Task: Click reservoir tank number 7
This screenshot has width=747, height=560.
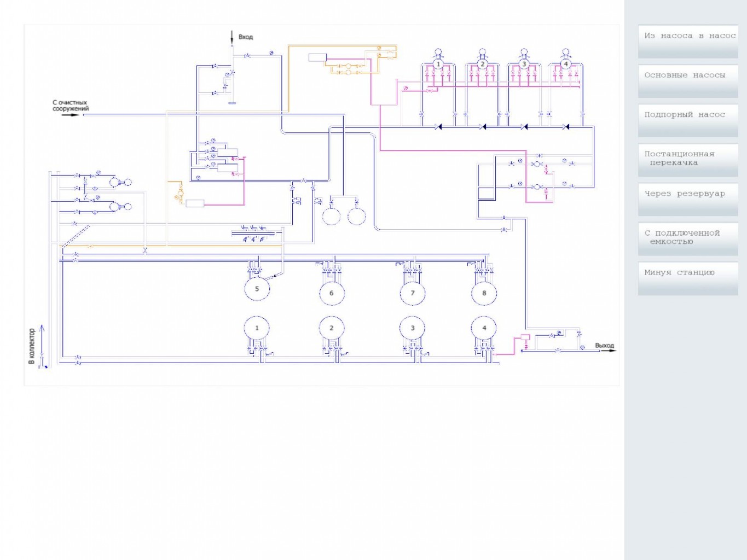Action: 413,293
